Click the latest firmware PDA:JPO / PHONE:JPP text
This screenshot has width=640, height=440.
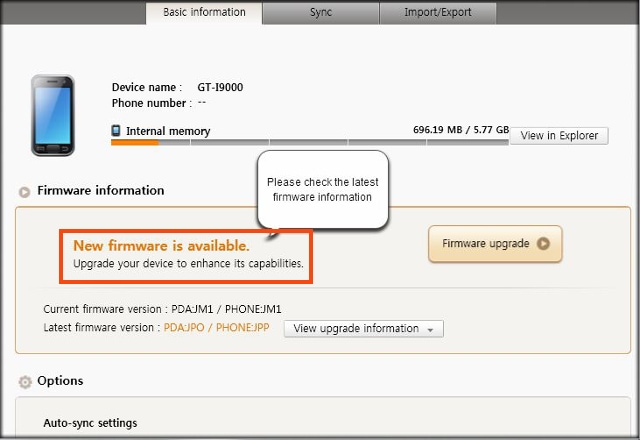click(216, 328)
